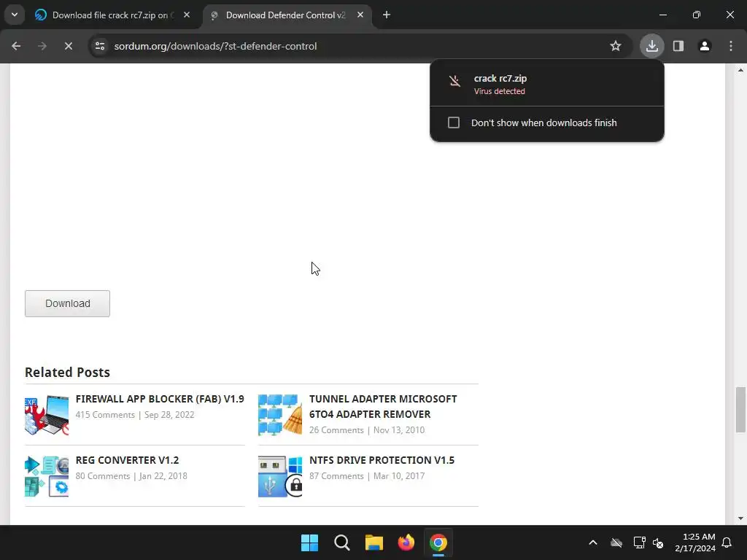This screenshot has height=560, width=747.
Task: Click the 415 Comments link
Action: [105, 415]
